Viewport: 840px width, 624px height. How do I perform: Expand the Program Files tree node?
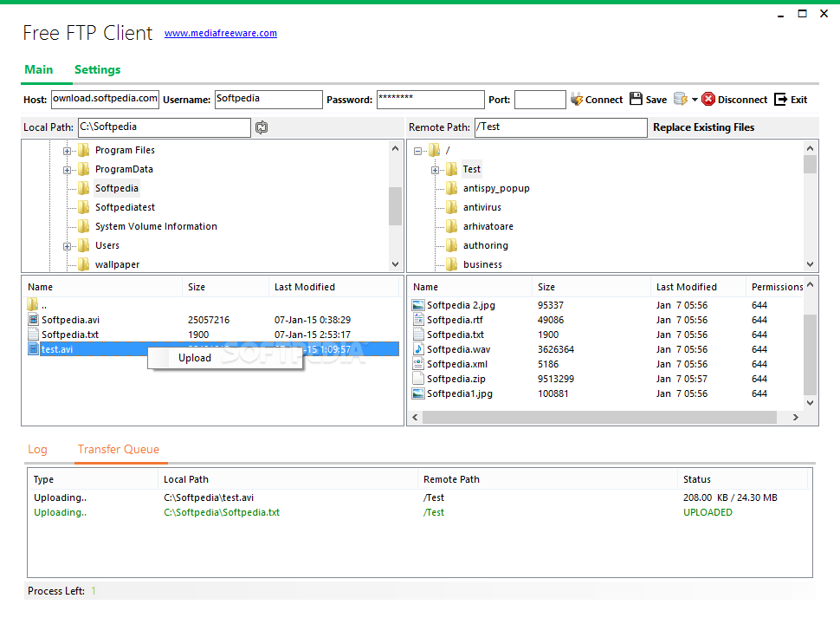(x=67, y=151)
